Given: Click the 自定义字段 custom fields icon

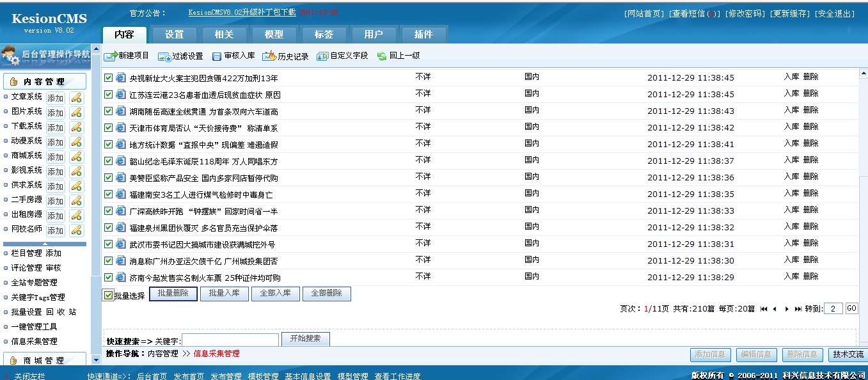Looking at the screenshot, I should (322, 56).
